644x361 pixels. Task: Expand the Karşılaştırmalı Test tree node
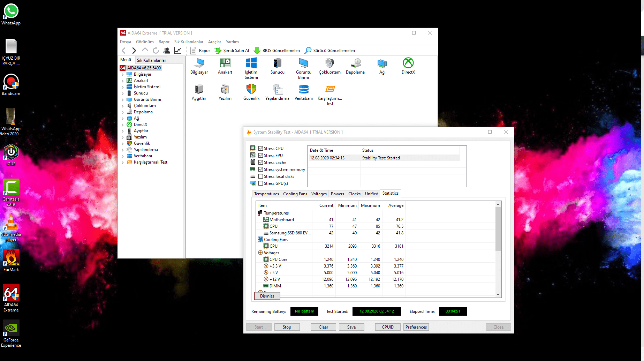coord(122,163)
